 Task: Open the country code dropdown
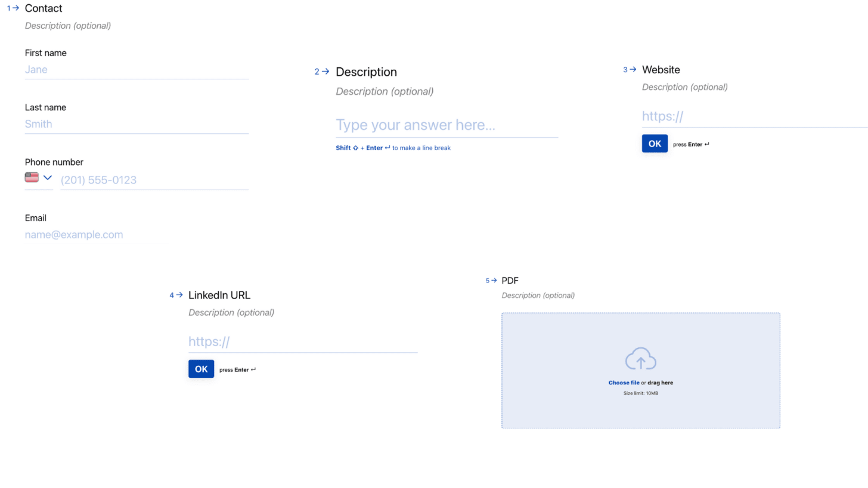[48, 177]
